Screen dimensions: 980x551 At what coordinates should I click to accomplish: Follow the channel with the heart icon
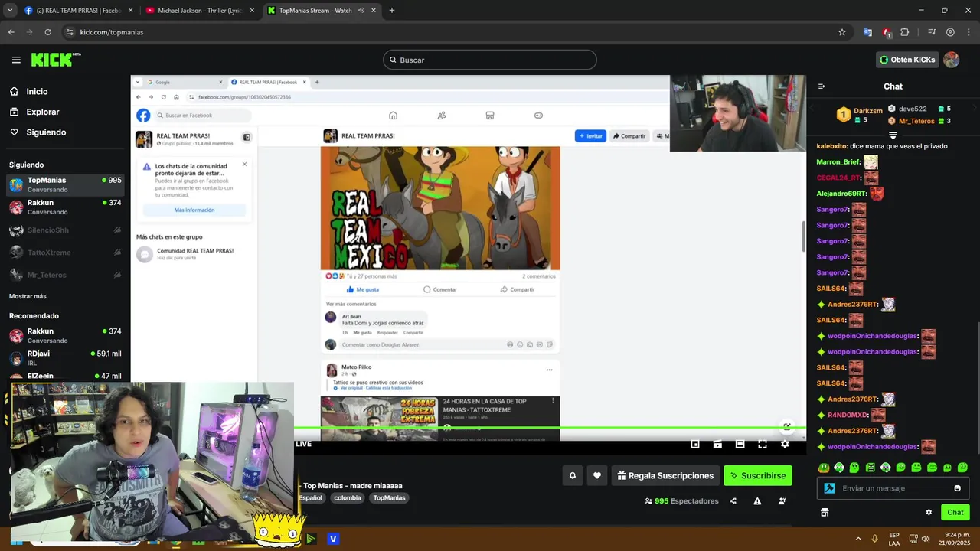[597, 475]
